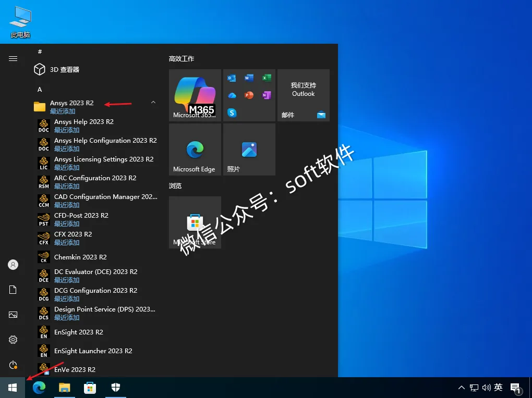Open Settings gear in start menu
532x398 pixels.
point(13,340)
